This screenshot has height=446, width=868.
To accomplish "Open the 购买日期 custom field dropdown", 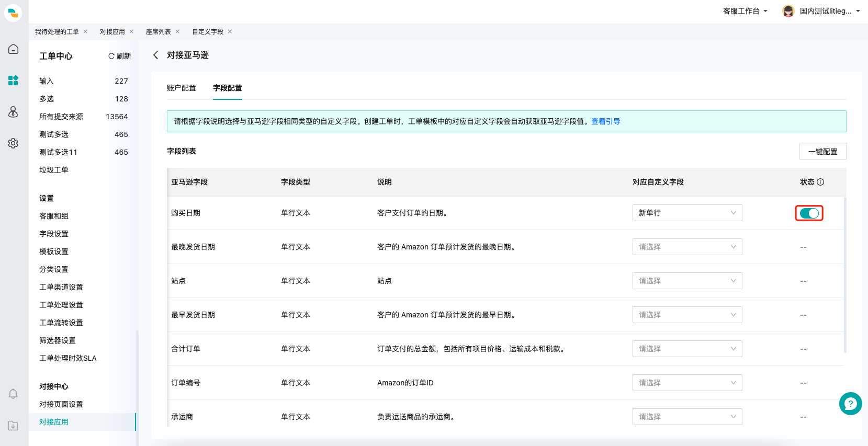I will [x=687, y=213].
